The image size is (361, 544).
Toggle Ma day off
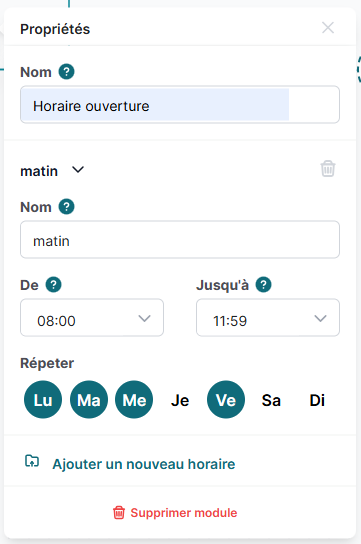(89, 400)
